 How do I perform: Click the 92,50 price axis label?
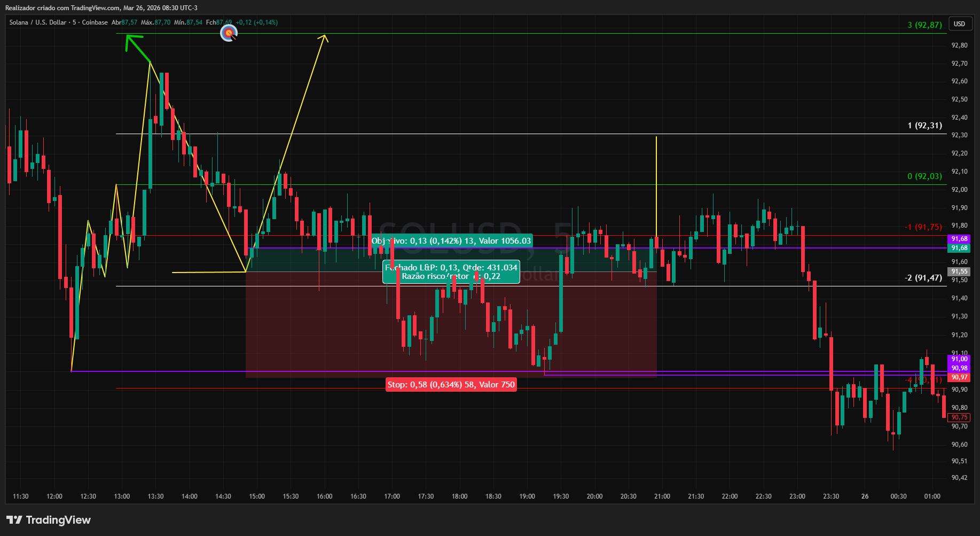tap(959, 99)
